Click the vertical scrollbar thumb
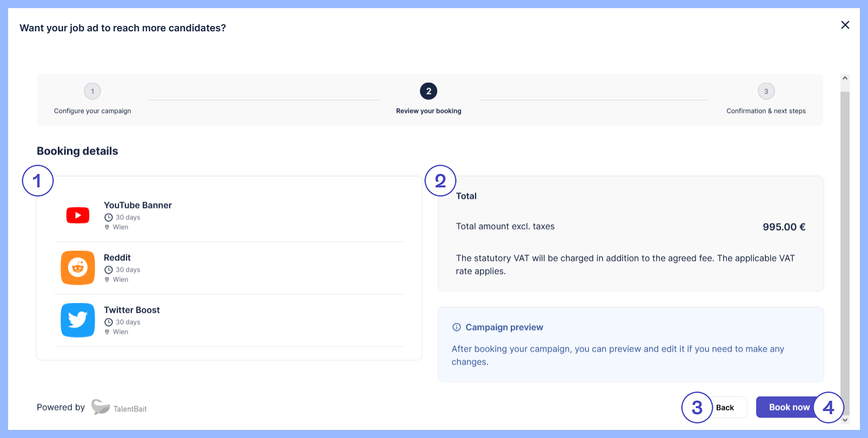This screenshot has width=868, height=438. click(x=845, y=243)
